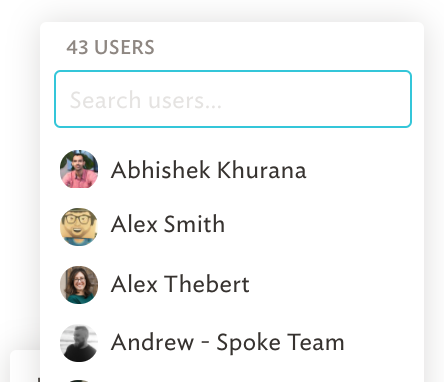Click the Smith surname text
The width and height of the screenshot is (444, 382).
pyautogui.click(x=194, y=224)
